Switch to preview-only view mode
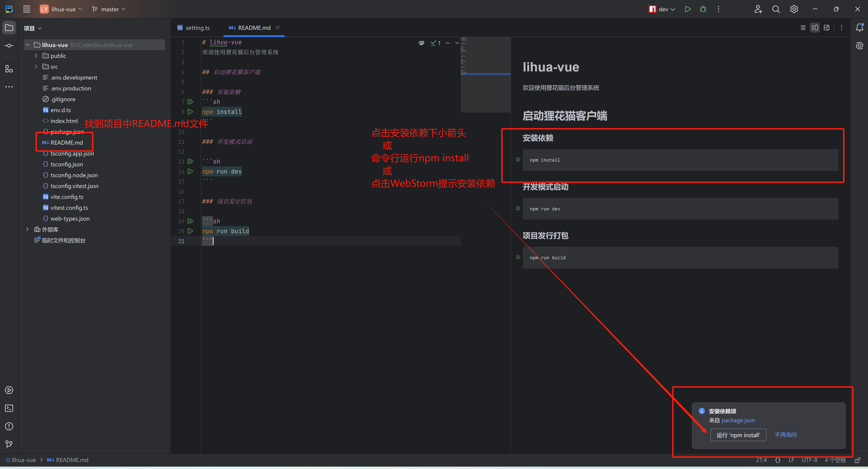 (827, 28)
